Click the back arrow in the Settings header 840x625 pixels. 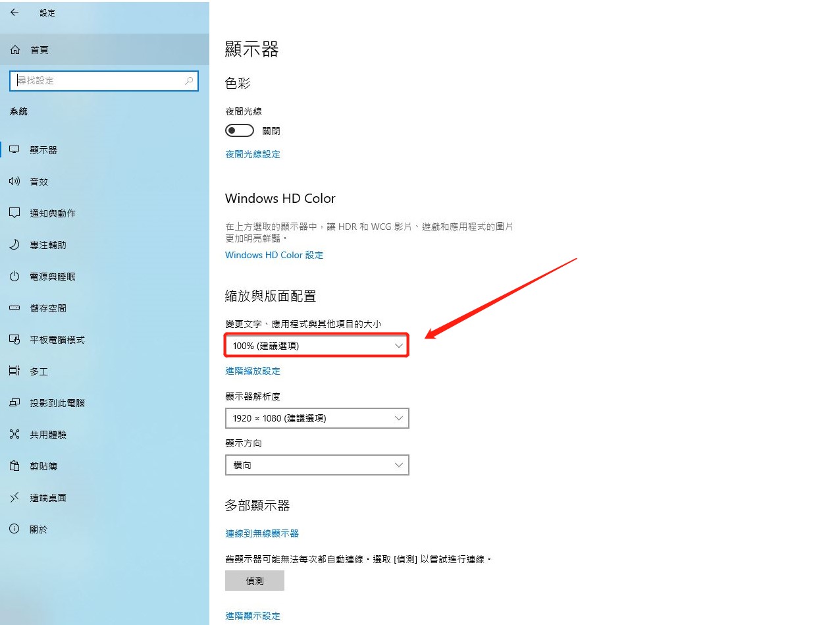coord(14,13)
